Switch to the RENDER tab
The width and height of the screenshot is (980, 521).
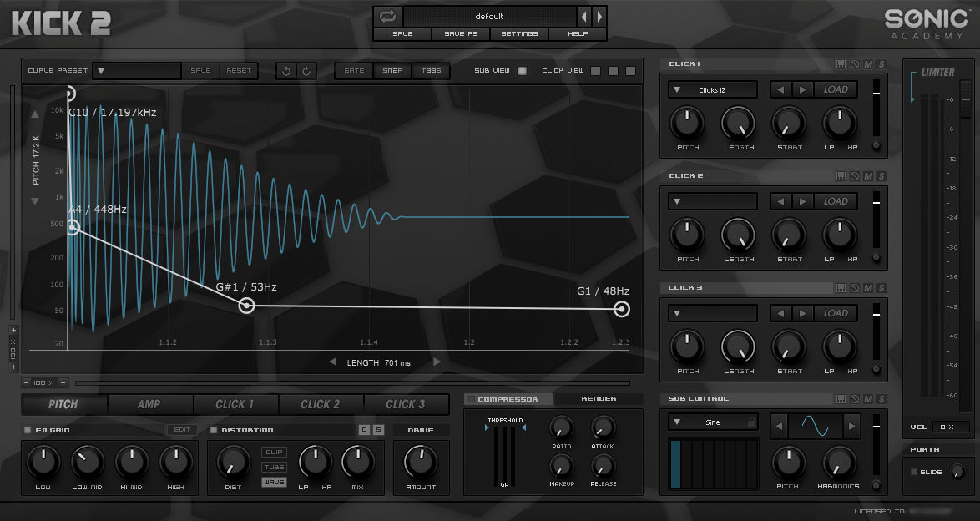click(x=599, y=398)
